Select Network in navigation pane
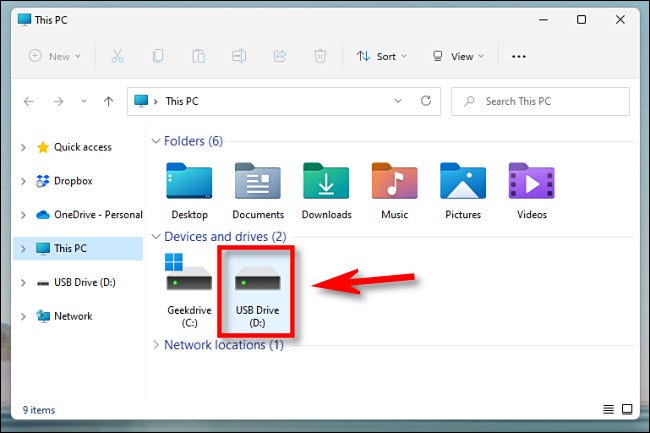 [64, 316]
